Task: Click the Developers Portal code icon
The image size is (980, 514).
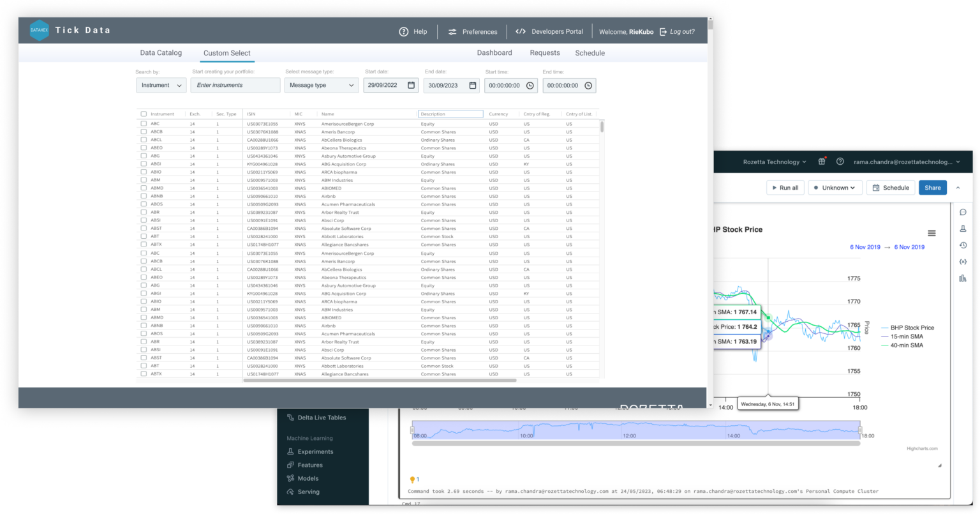Action: coord(521,31)
